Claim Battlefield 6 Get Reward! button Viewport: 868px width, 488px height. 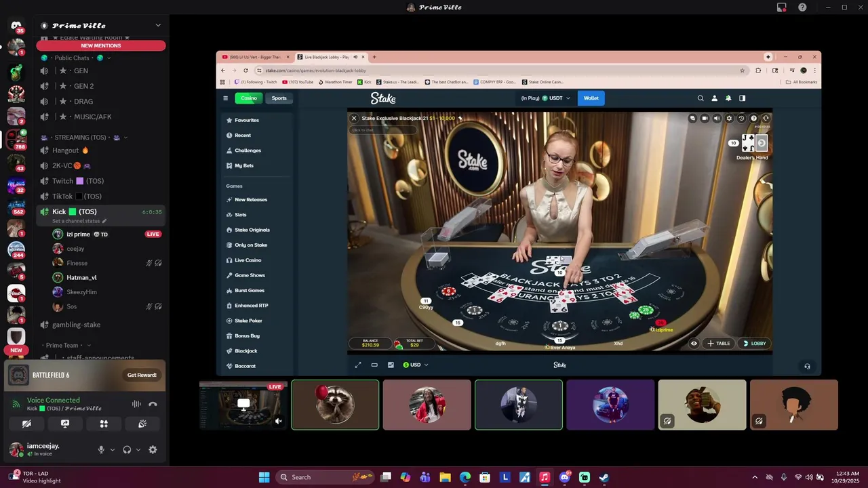(x=142, y=375)
